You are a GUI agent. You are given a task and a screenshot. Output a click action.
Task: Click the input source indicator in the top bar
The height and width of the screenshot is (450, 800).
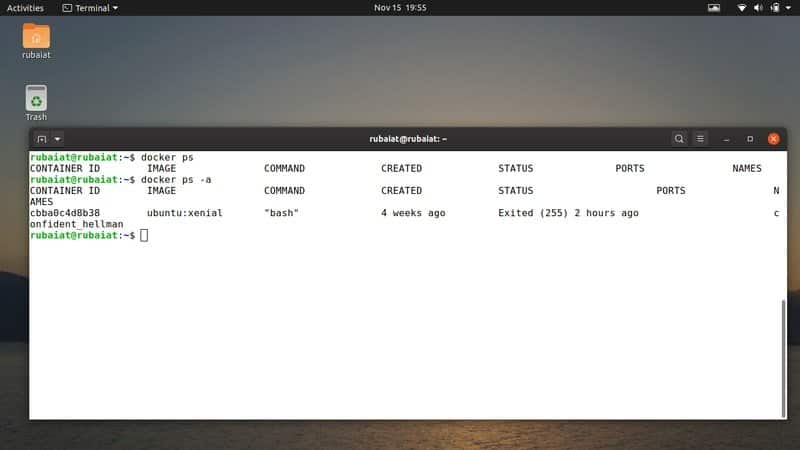(714, 7)
